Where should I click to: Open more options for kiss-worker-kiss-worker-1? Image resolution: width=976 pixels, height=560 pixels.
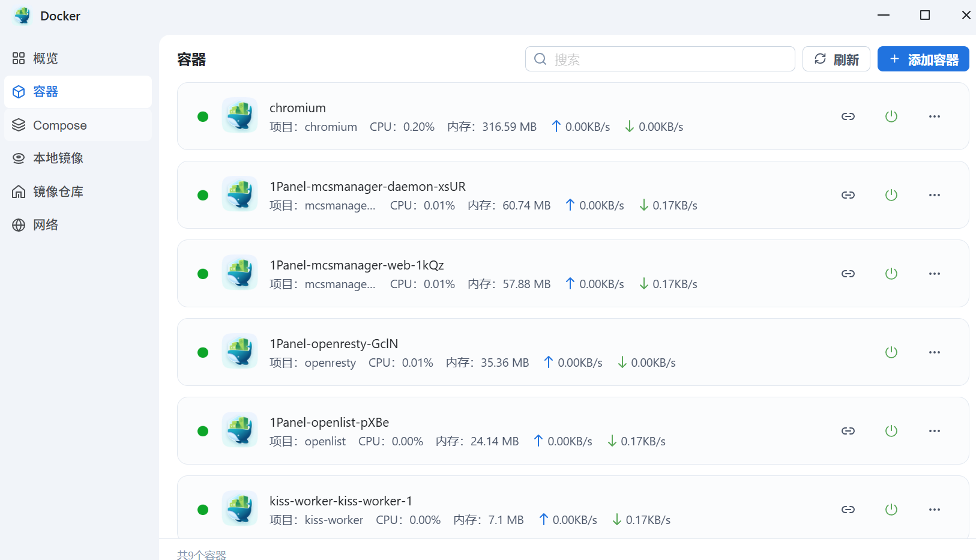(935, 510)
